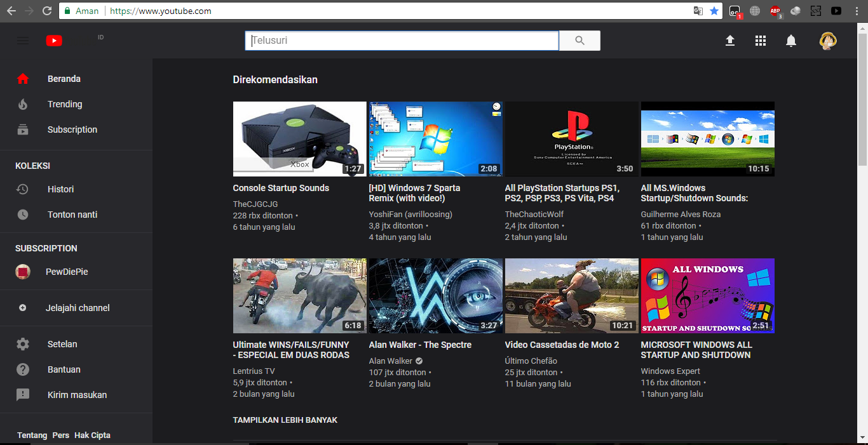
Task: Open Alan Walker The Spectre thumbnail
Action: pos(435,296)
